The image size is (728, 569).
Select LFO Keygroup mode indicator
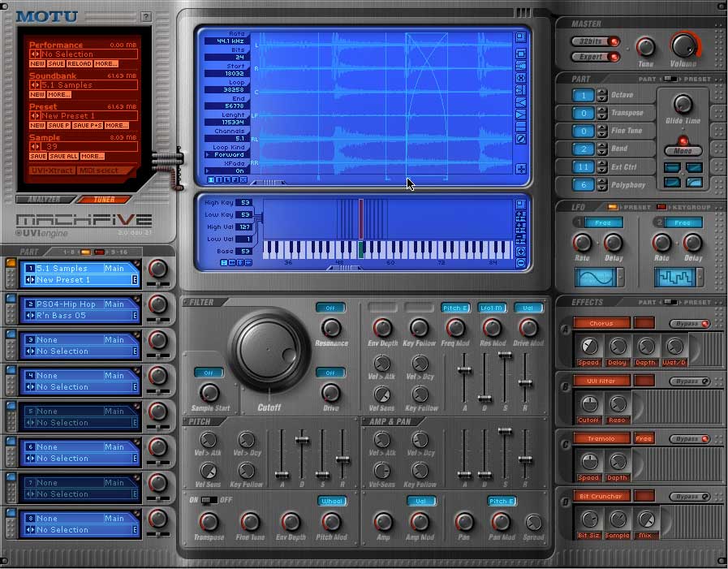[x=661, y=207]
